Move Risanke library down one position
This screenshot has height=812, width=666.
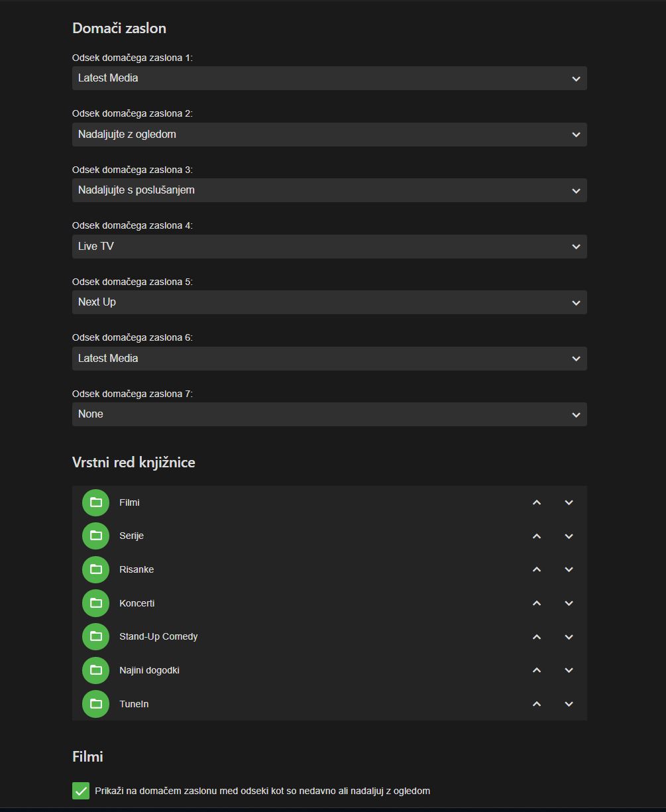pos(569,569)
